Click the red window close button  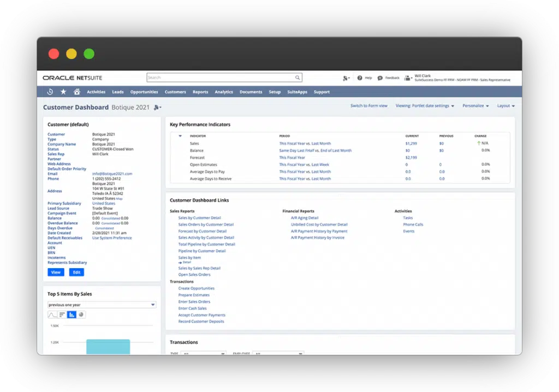pos(54,54)
